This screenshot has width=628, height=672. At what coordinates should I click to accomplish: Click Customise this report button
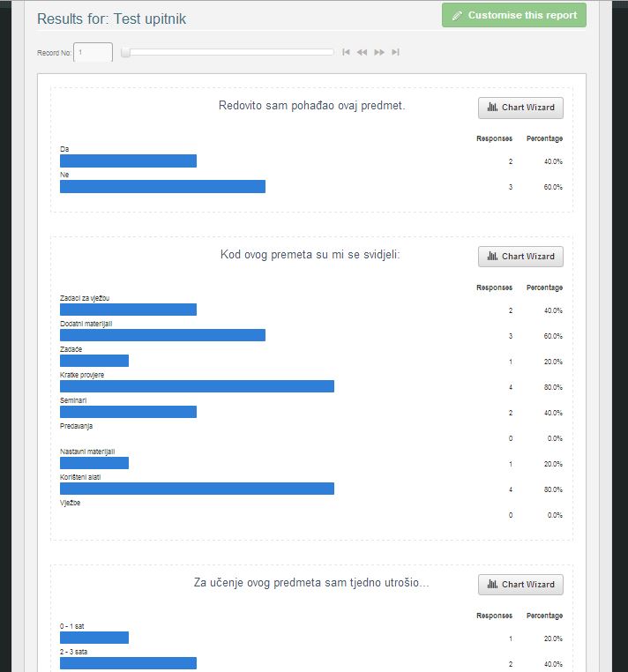[x=513, y=16]
